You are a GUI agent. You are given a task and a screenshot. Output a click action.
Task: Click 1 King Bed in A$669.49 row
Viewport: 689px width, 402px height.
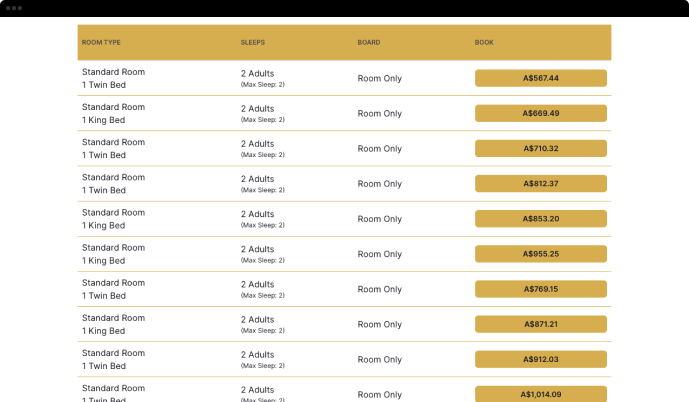[x=104, y=120]
